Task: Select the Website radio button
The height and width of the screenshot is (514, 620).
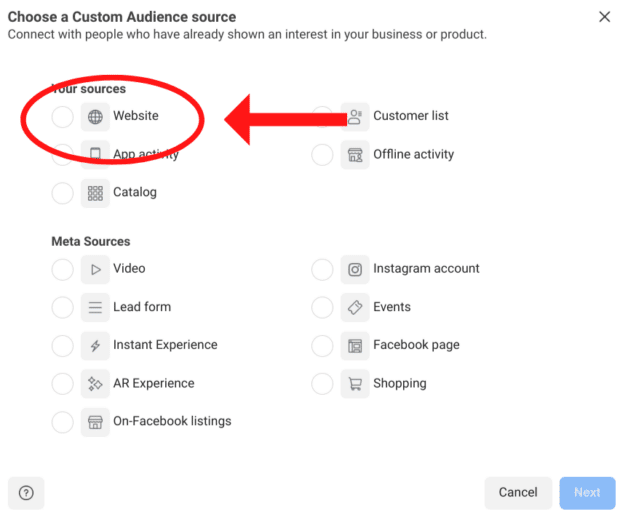Action: point(62,117)
